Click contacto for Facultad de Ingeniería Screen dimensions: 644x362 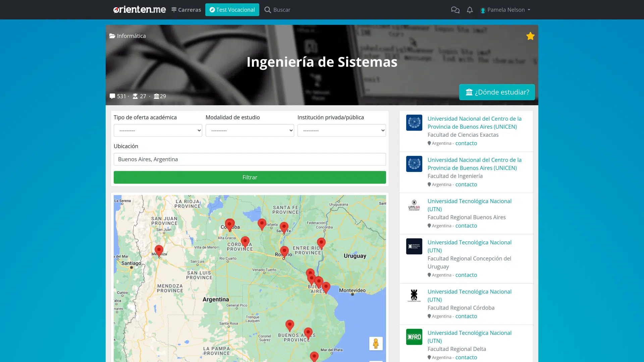coord(466,184)
